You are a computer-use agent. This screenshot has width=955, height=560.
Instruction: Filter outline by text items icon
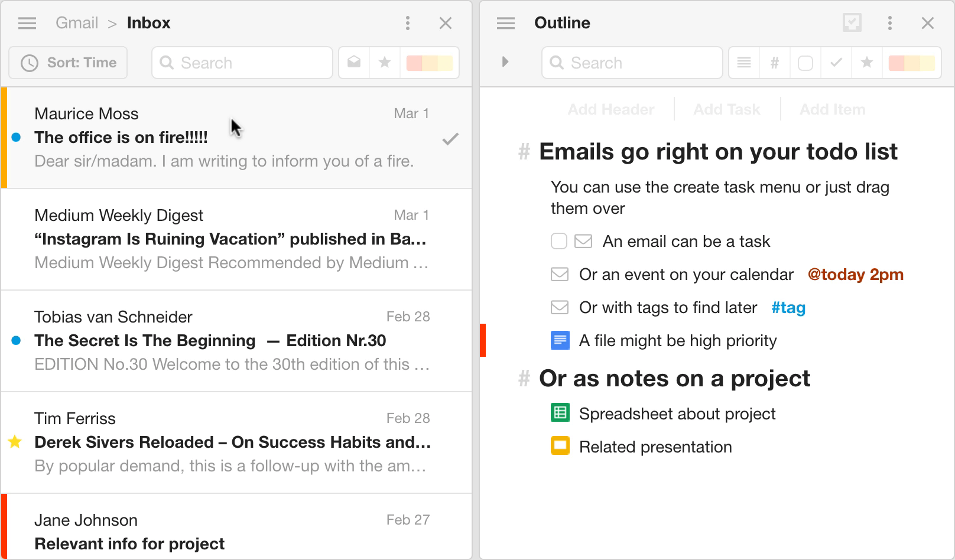745,63
